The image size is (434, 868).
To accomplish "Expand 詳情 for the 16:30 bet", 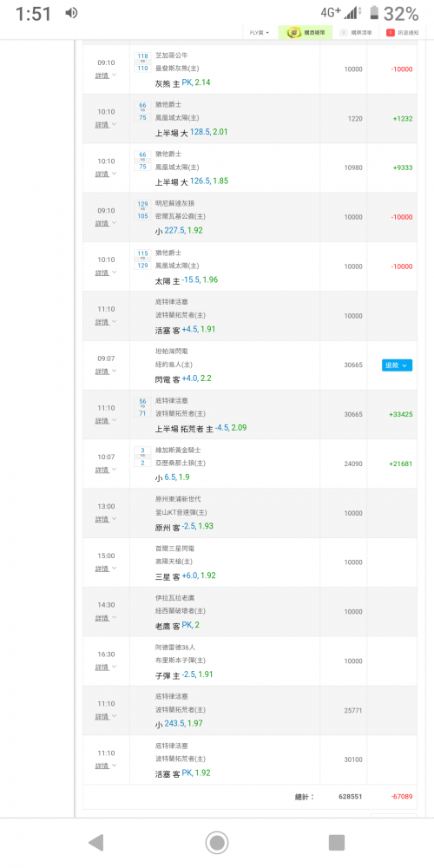I will pyautogui.click(x=106, y=667).
